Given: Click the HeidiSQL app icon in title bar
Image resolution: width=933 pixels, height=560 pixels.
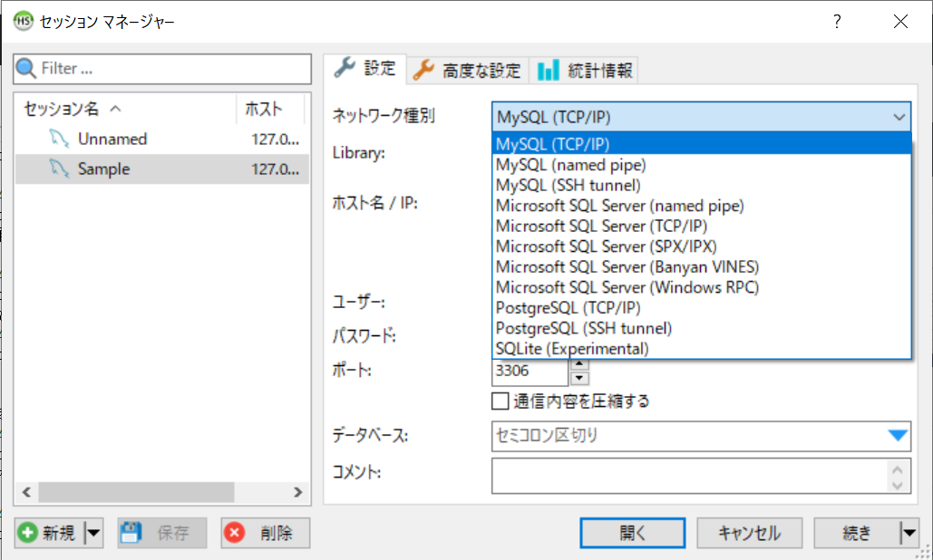Looking at the screenshot, I should click(x=23, y=21).
